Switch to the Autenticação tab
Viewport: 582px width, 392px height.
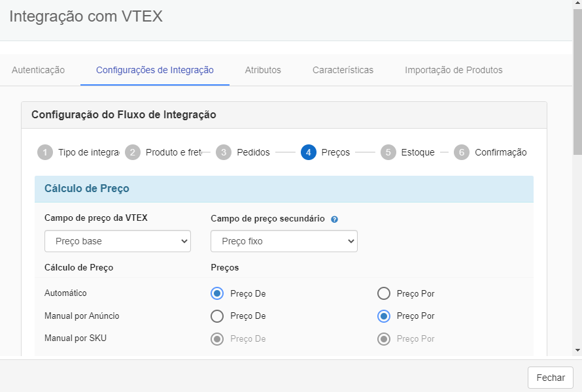click(38, 70)
